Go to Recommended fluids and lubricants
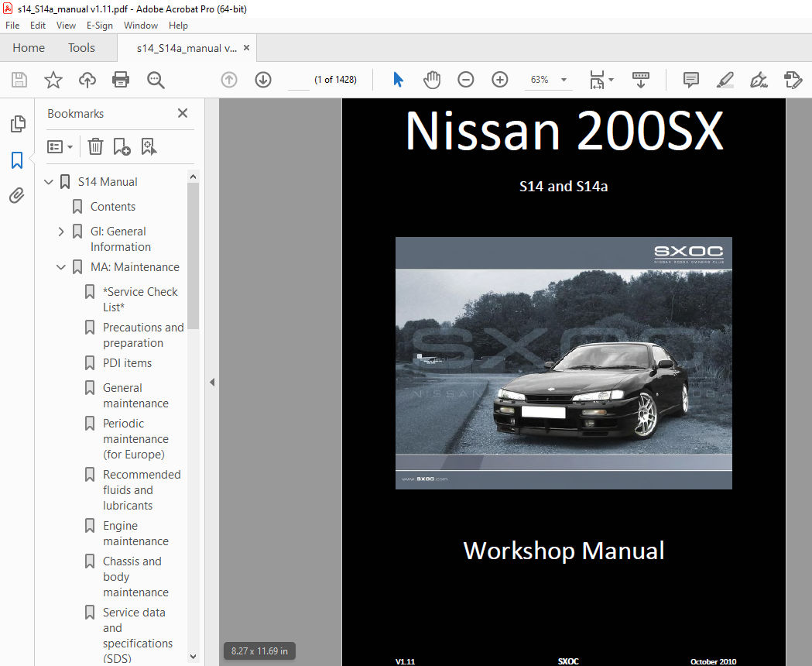 coord(142,490)
